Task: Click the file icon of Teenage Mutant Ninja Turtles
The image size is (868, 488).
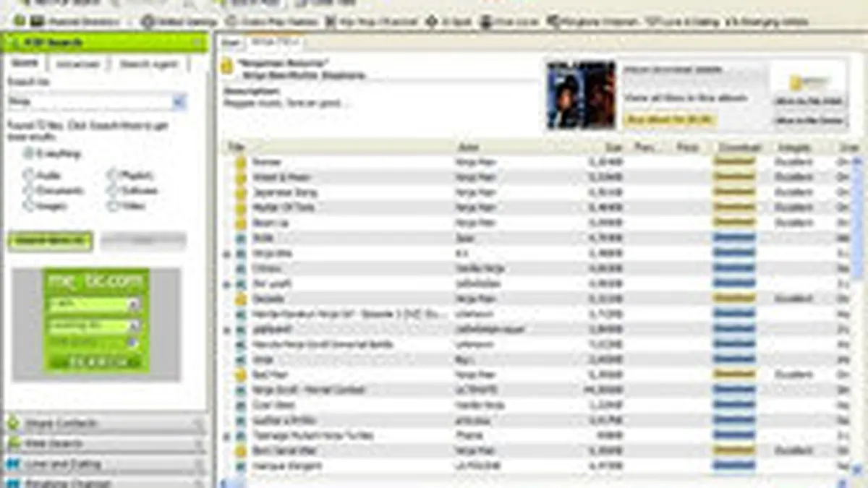Action: pyautogui.click(x=241, y=436)
